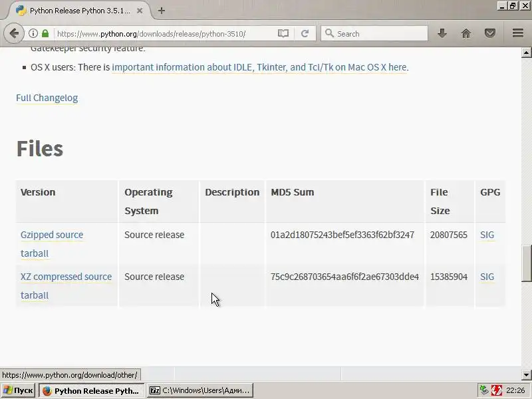Minimize the Firefox window
This screenshot has height=399, width=532.
(502, 6)
